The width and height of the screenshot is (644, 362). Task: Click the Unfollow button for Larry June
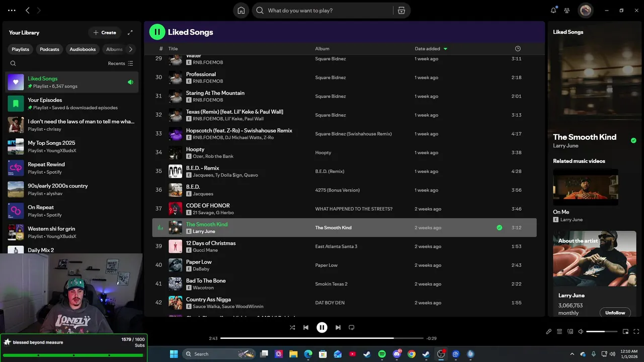pos(615,313)
